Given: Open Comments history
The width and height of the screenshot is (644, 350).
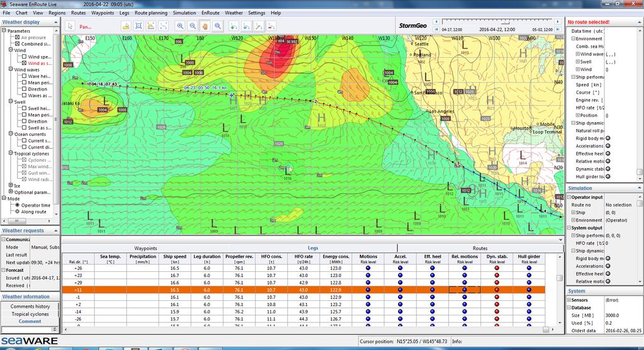Looking at the screenshot, I should [30, 307].
